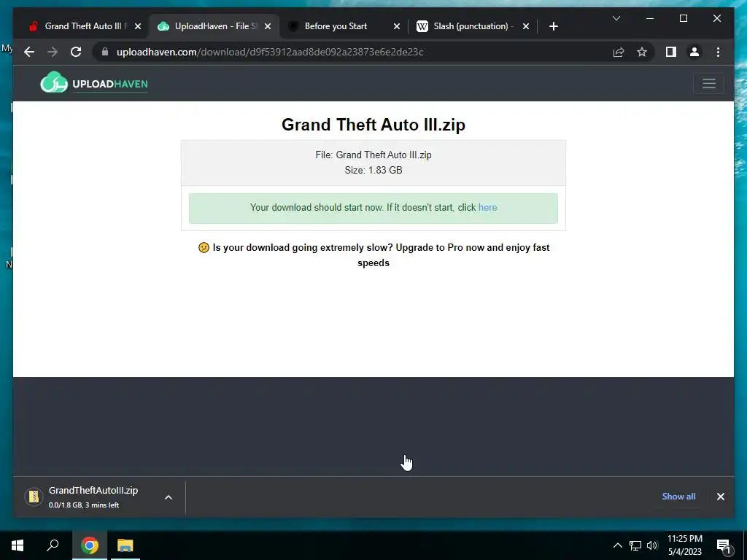747x560 pixels.
Task: Close the Slash (punctuation) tab
Action: [x=525, y=26]
